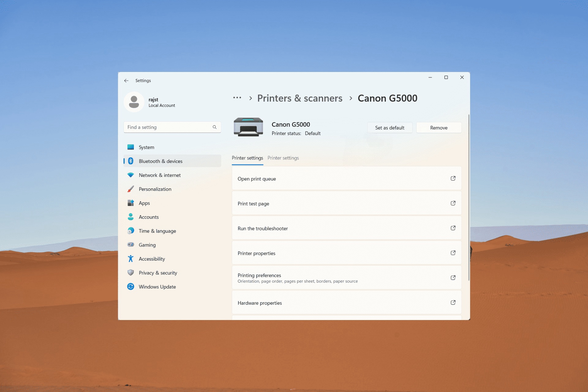The image size is (588, 392).
Task: Click the Set as default button
Action: 389,127
